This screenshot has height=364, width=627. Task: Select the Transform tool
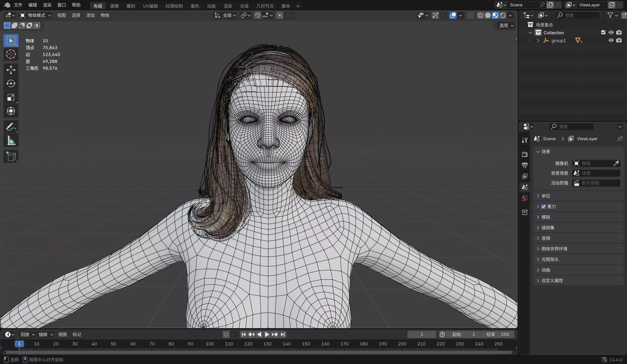tap(11, 111)
